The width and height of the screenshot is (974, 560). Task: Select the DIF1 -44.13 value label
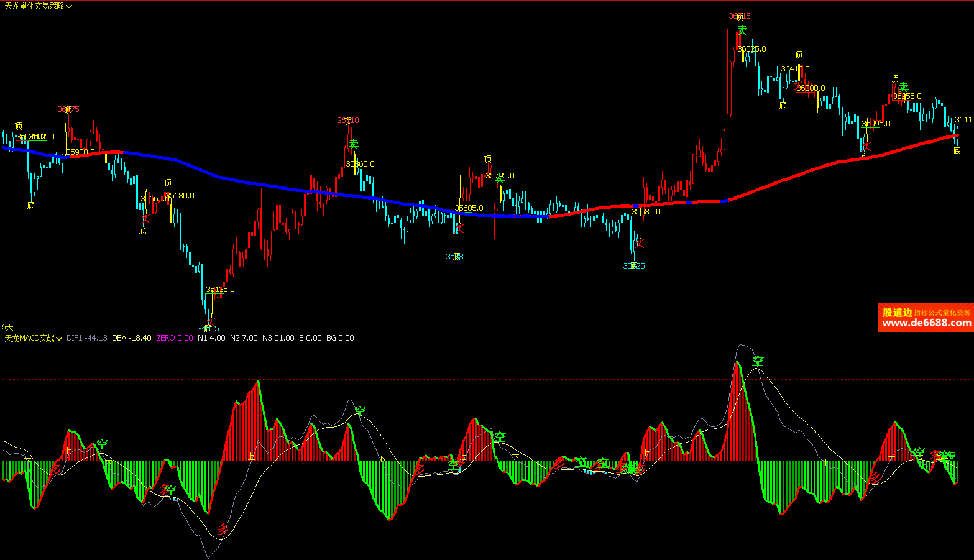[x=86, y=338]
